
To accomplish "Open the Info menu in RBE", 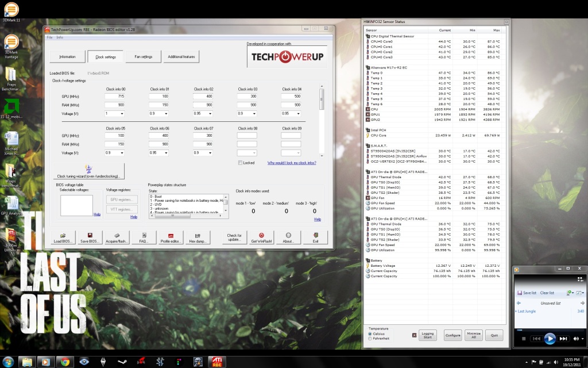I will tap(60, 37).
